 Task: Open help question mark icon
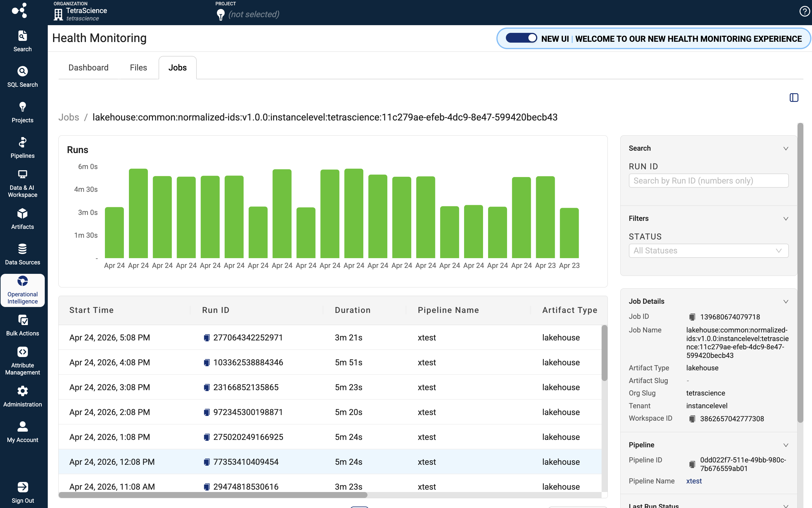click(804, 12)
